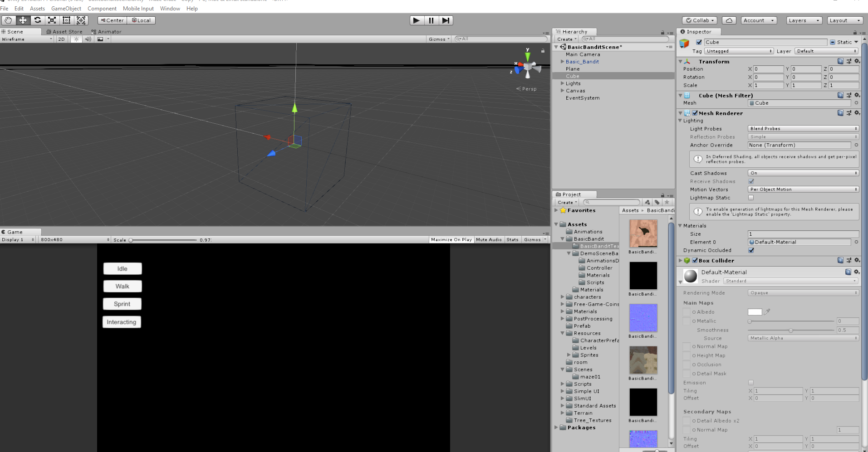Step forward one frame
This screenshot has height=452, width=868.
[446, 20]
